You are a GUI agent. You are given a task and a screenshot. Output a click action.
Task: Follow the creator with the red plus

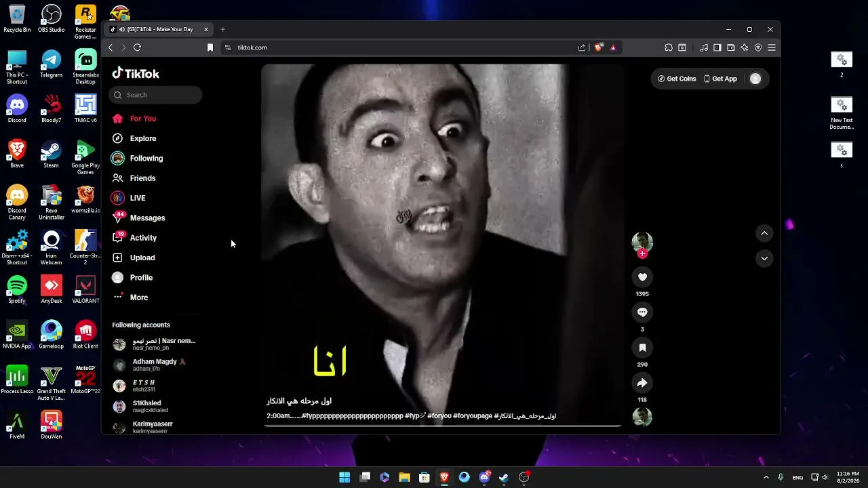coord(642,253)
